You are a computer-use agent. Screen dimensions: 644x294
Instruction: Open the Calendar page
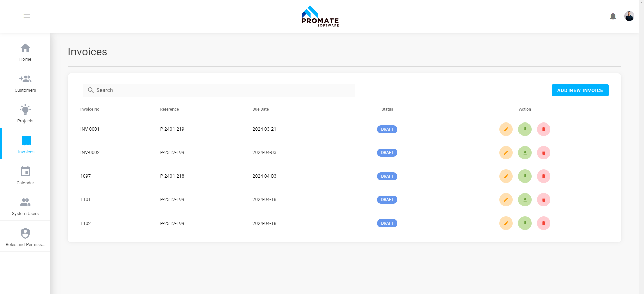(25, 176)
